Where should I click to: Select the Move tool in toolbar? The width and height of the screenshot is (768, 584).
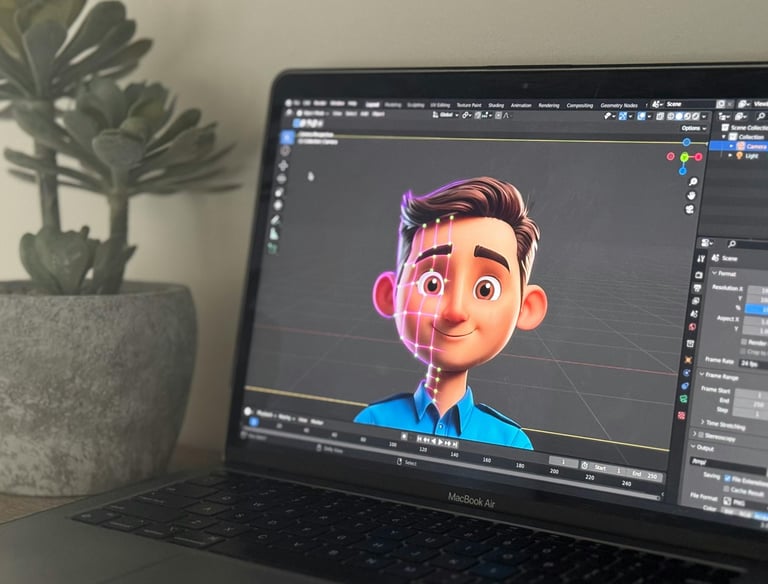[x=283, y=166]
